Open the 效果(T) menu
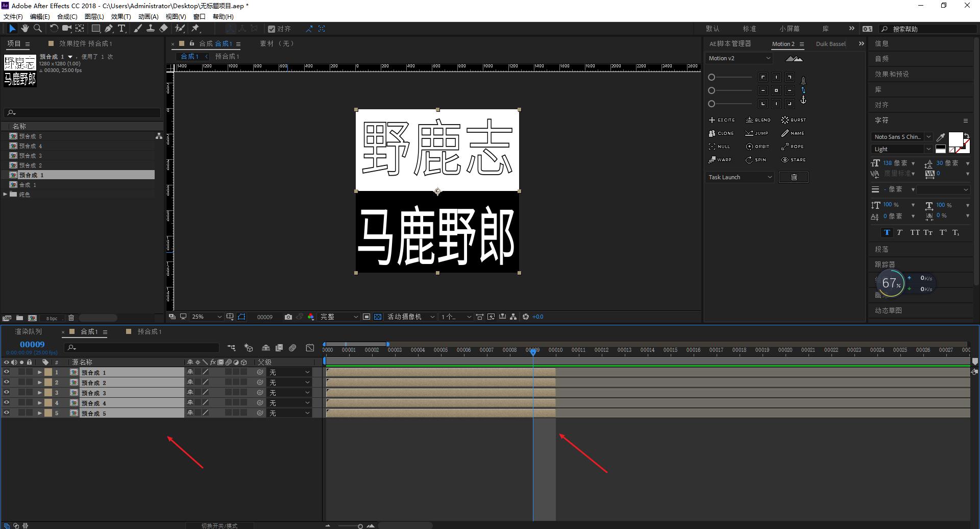This screenshot has width=980, height=529. (x=121, y=16)
